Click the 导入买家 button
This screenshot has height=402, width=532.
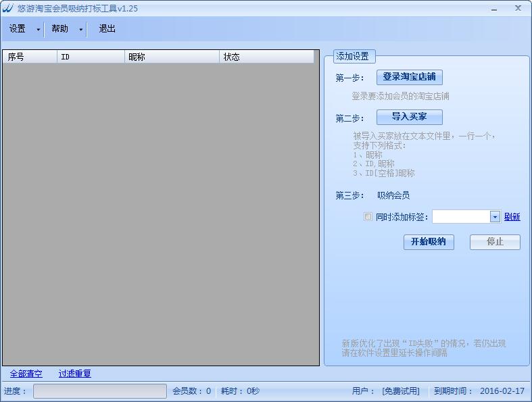point(410,117)
